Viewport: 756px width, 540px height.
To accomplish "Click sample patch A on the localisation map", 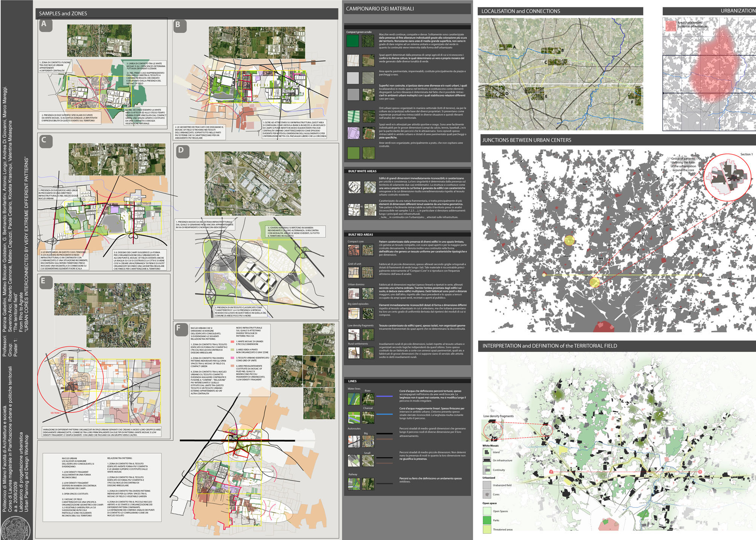I will [505, 47].
